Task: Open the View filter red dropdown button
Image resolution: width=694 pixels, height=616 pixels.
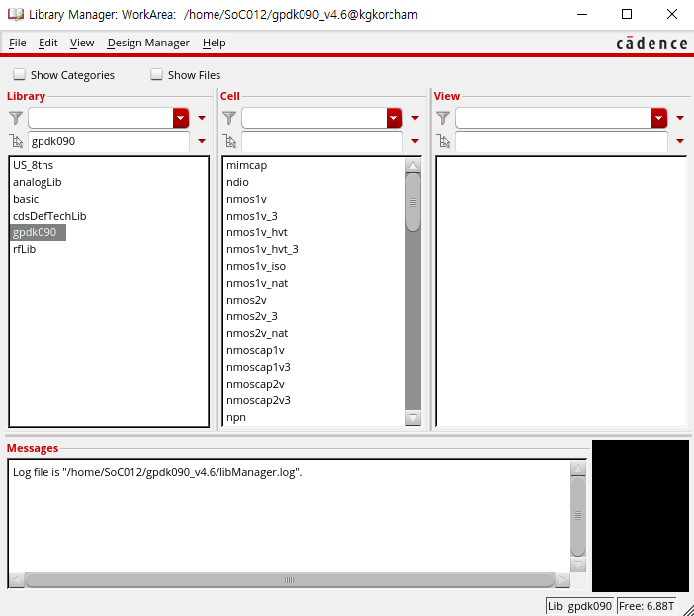Action: (x=659, y=118)
